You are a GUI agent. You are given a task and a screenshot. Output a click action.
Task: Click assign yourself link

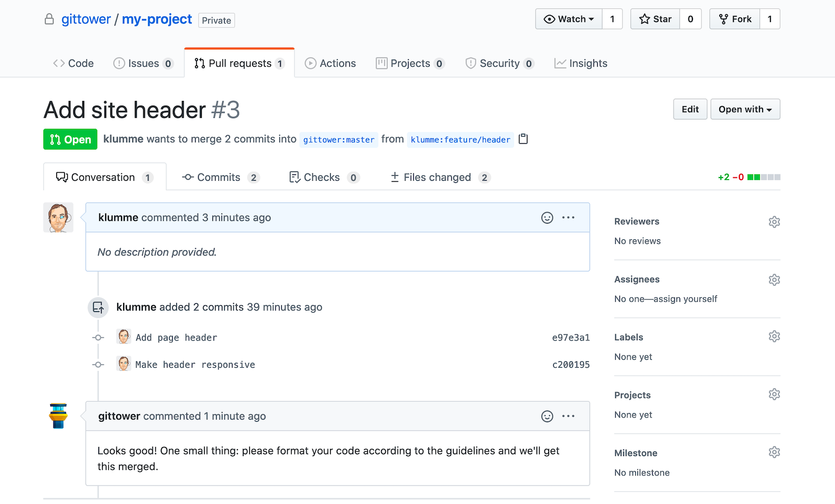[x=685, y=299]
